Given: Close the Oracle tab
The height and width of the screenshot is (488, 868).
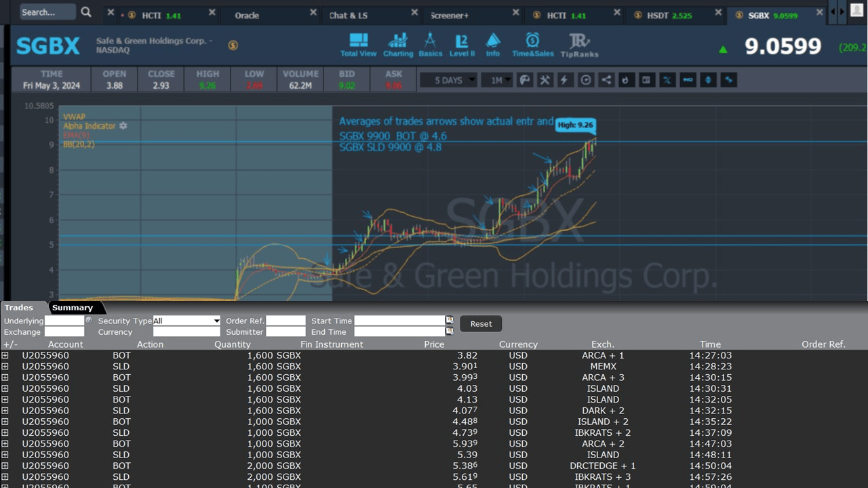Looking at the screenshot, I should tap(313, 12).
